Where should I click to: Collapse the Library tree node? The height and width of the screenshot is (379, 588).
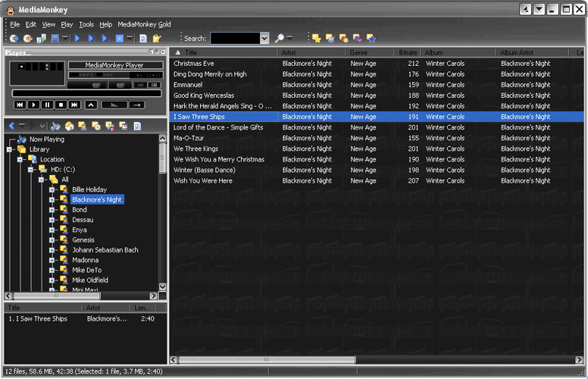pos(9,149)
